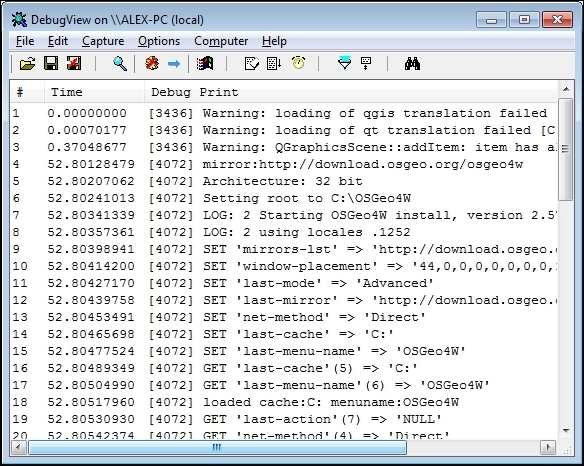584x466 pixels.
Task: Select row SET 'last-menu-name' => 'OSGeo4W'
Action: (x=284, y=352)
